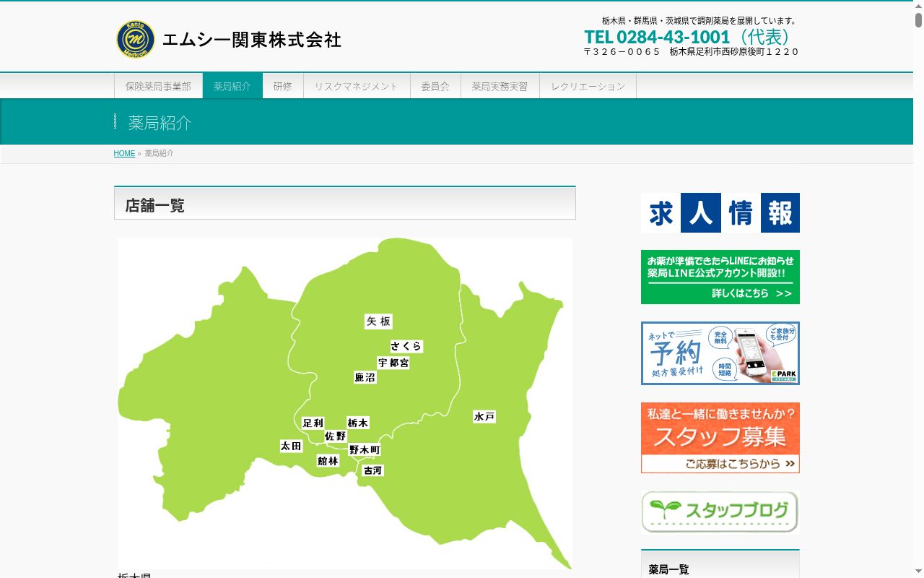The image size is (924, 578).
Task: Select 野木町 on the map
Action: (x=365, y=449)
